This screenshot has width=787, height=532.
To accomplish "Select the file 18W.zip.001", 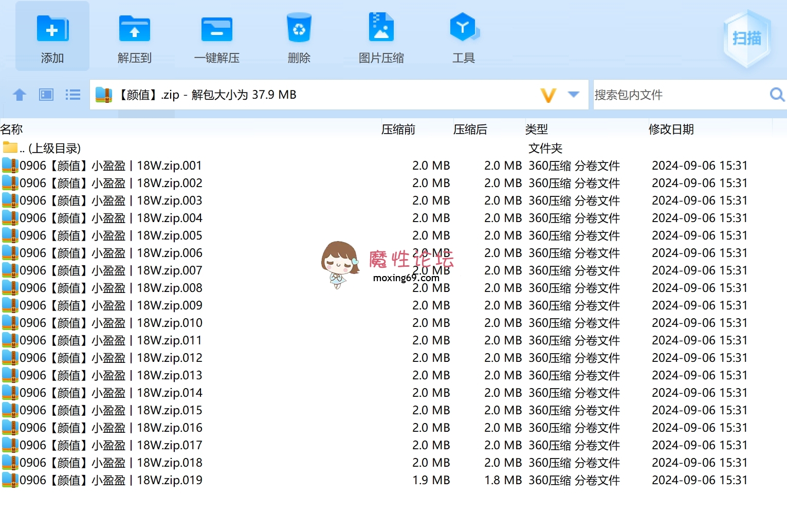I will (x=111, y=166).
